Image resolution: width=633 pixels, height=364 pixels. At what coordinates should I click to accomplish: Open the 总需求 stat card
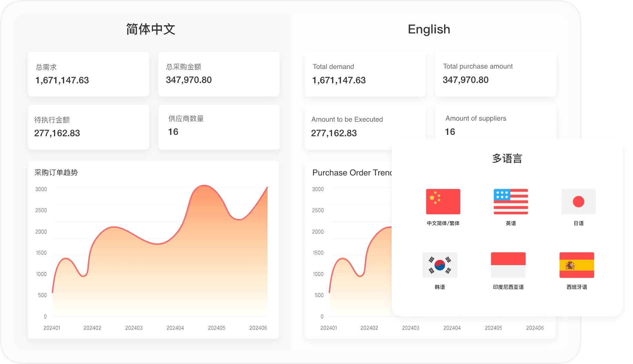tap(88, 74)
